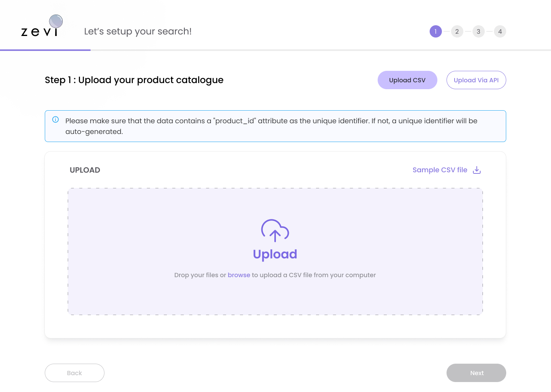Switch to Upload Via API
Viewport: 551px width, 392px height.
476,80
